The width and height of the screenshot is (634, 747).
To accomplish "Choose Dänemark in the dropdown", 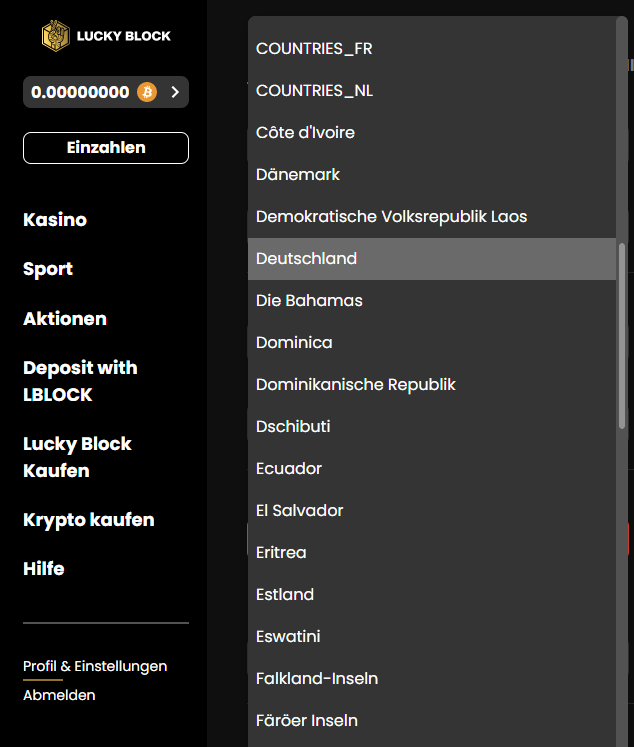I will [x=298, y=175].
